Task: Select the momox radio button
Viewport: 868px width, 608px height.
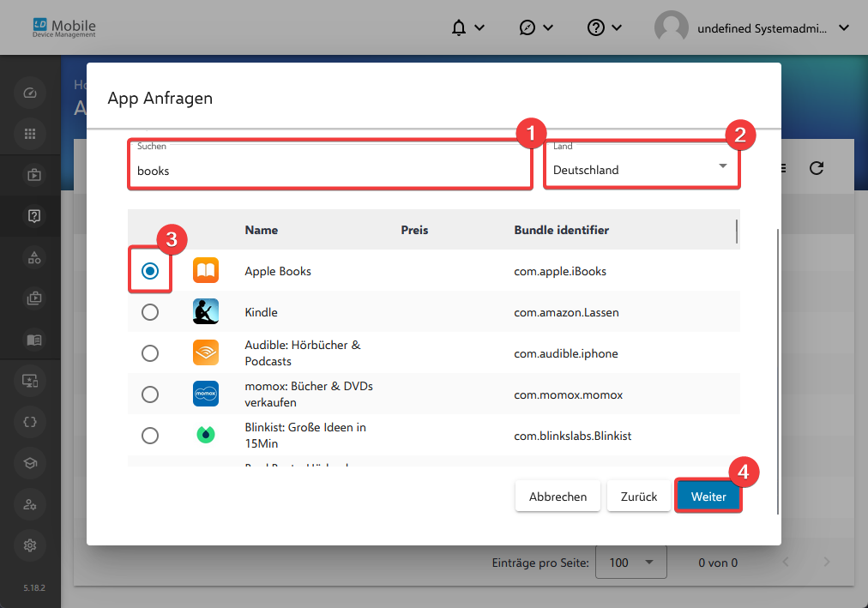Action: [x=150, y=394]
